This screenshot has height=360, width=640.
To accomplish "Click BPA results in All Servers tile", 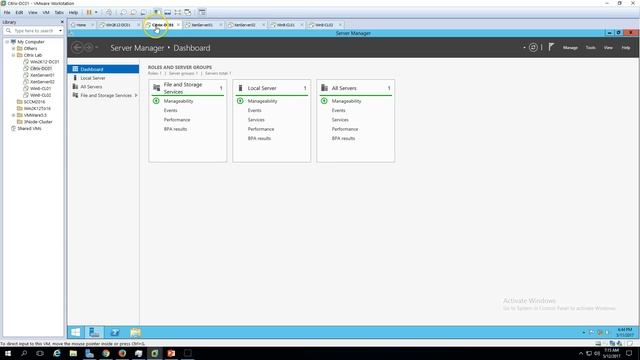I will 343,138.
